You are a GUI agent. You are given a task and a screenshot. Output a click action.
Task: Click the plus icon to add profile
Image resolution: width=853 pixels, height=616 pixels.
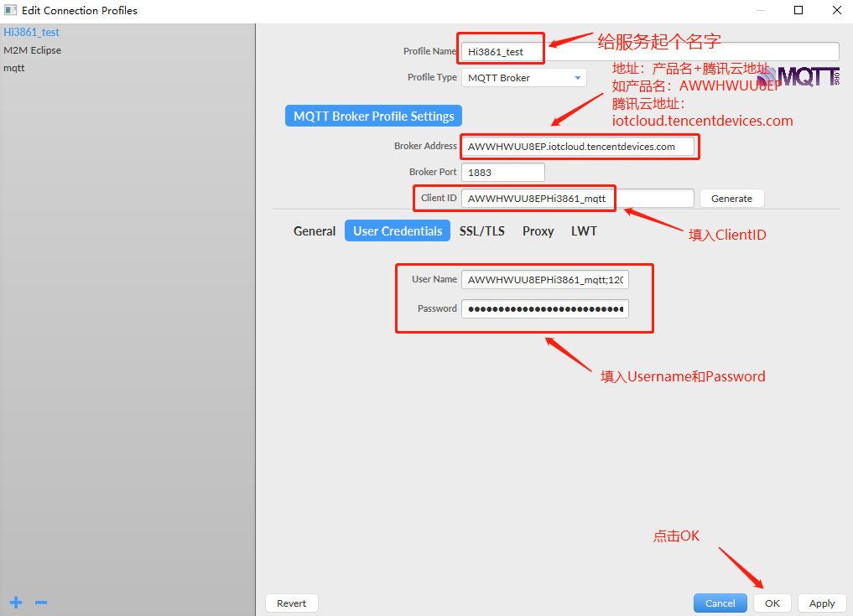pos(15,603)
